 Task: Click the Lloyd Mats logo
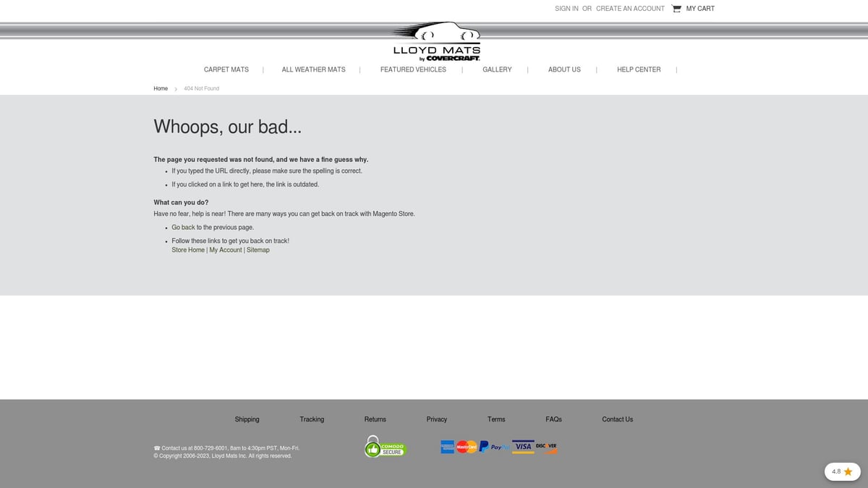click(x=436, y=42)
